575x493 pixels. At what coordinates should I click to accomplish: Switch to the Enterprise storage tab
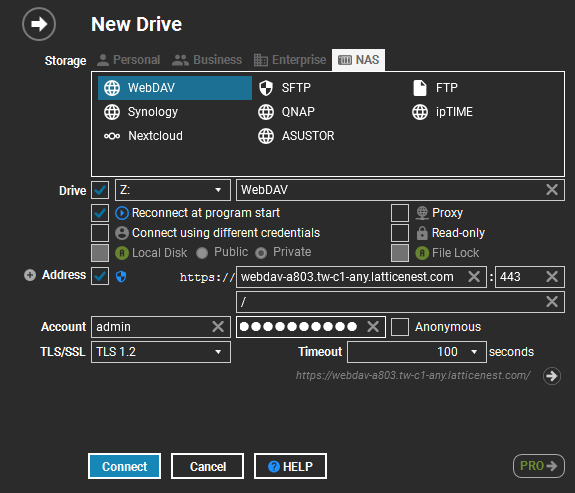click(x=290, y=60)
